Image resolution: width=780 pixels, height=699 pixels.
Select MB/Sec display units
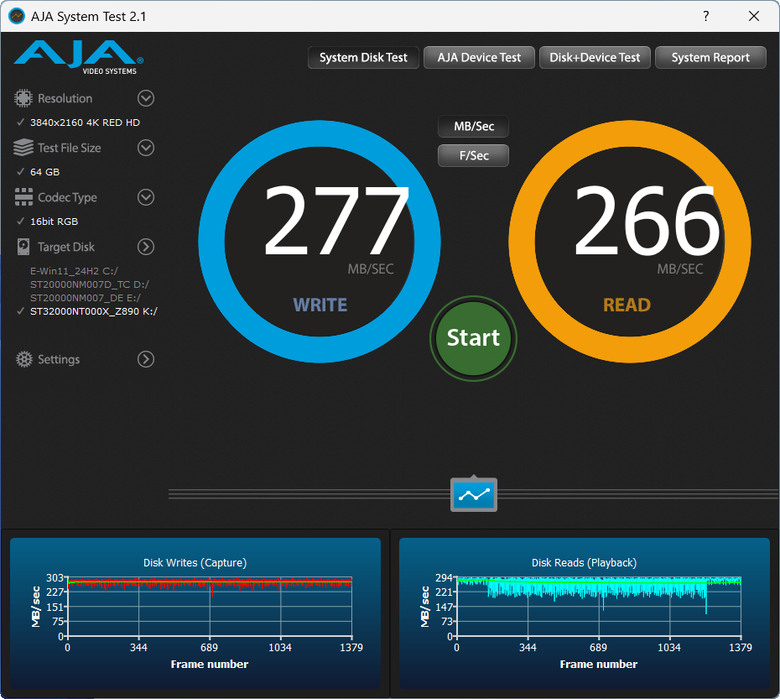474,126
